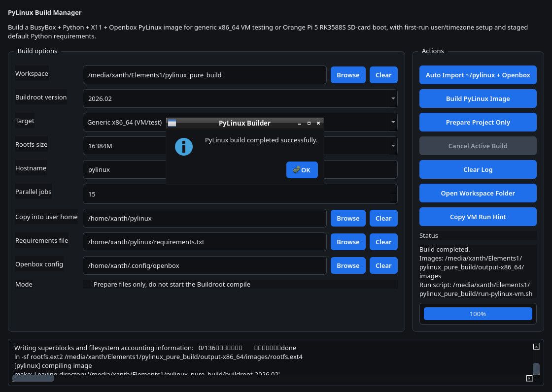The image size is (552, 392).
Task: Click the 100% build progress bar
Action: click(x=478, y=314)
